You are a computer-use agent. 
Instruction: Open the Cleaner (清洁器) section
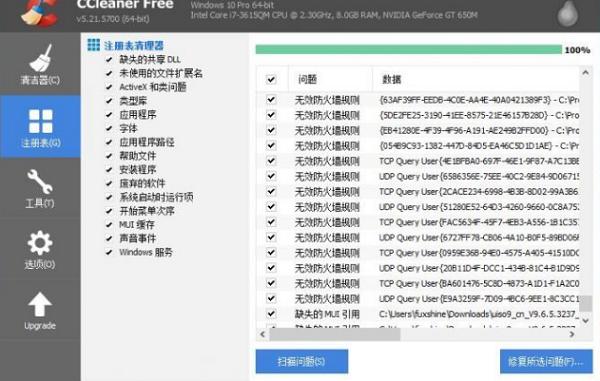40,64
